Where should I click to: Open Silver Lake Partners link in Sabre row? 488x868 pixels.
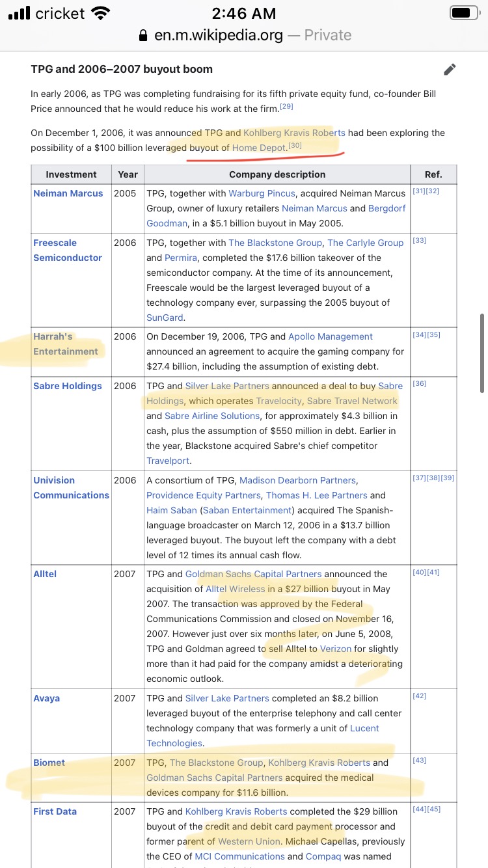[227, 386]
